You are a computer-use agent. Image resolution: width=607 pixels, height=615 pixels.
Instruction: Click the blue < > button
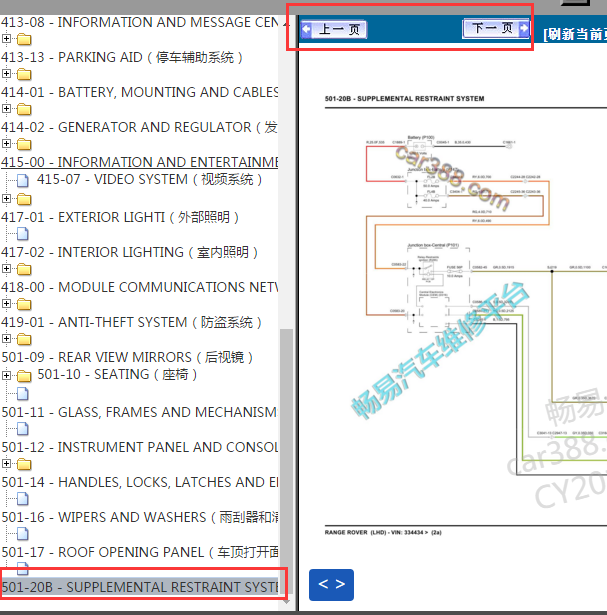(331, 585)
